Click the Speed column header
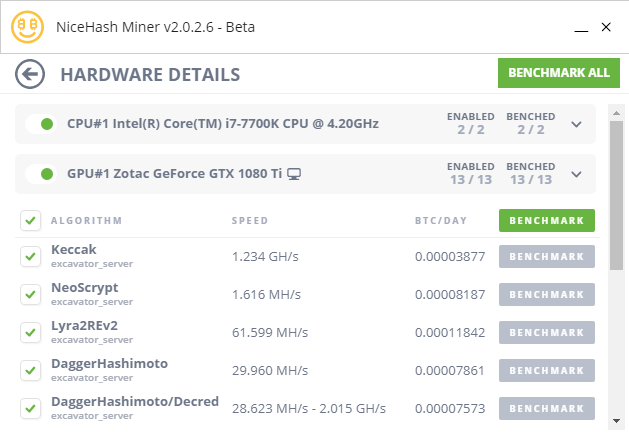629x439 pixels. tap(250, 220)
